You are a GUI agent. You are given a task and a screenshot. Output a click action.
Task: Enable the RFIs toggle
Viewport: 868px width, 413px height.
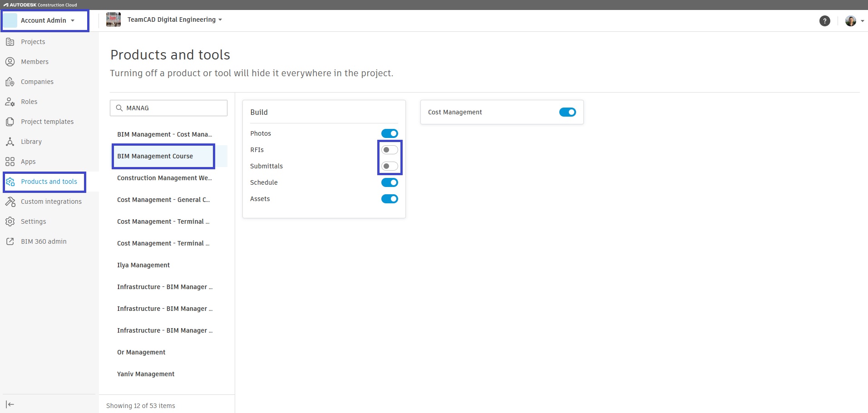point(390,150)
